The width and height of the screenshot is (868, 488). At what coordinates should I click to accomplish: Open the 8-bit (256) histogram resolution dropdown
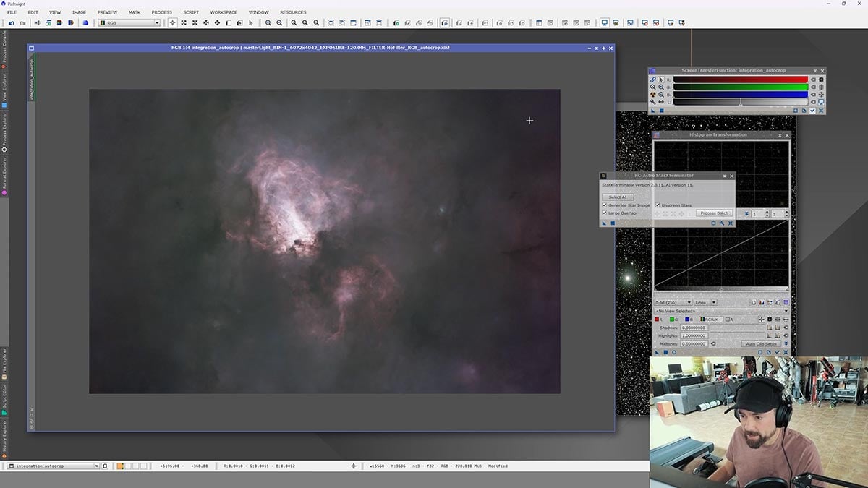coord(672,302)
